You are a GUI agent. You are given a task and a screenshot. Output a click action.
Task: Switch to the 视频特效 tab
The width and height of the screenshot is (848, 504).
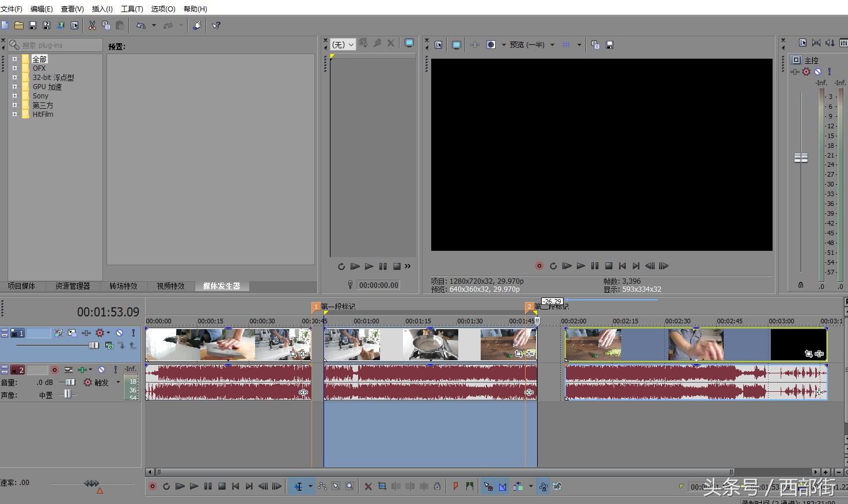coord(171,286)
